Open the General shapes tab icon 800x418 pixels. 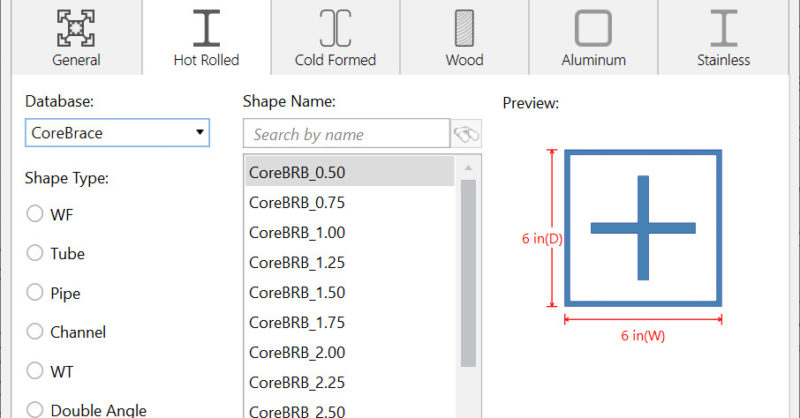tap(76, 28)
